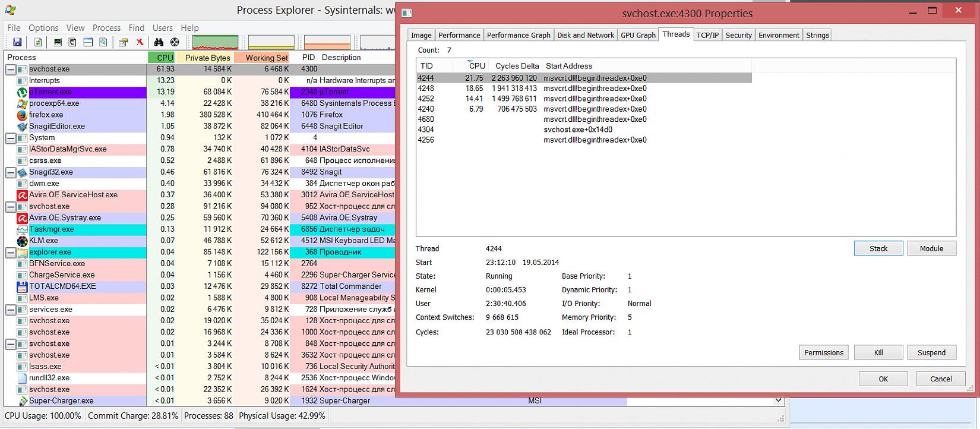
Task: Click the Save toolbar icon
Action: [x=17, y=42]
